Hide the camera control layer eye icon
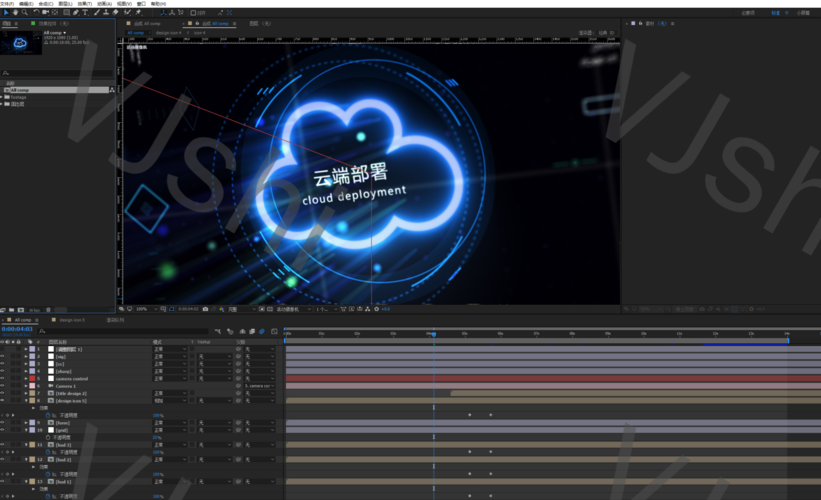Image resolution: width=821 pixels, height=500 pixels. [3, 378]
